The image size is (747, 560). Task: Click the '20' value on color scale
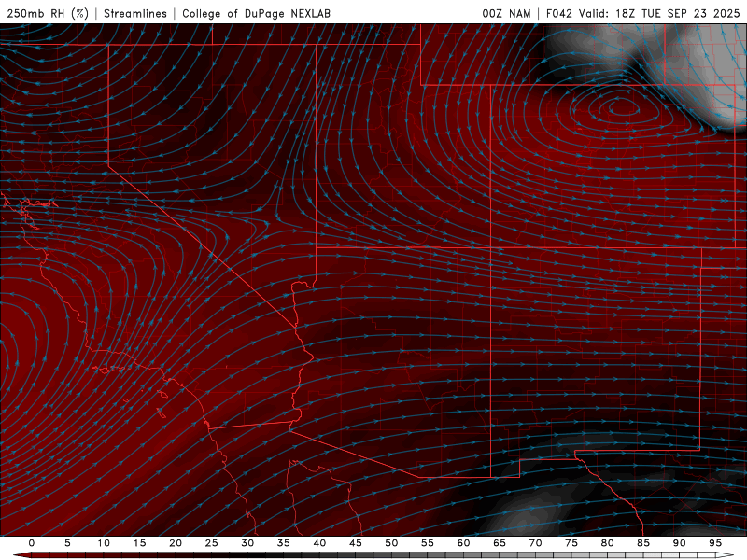(x=176, y=543)
